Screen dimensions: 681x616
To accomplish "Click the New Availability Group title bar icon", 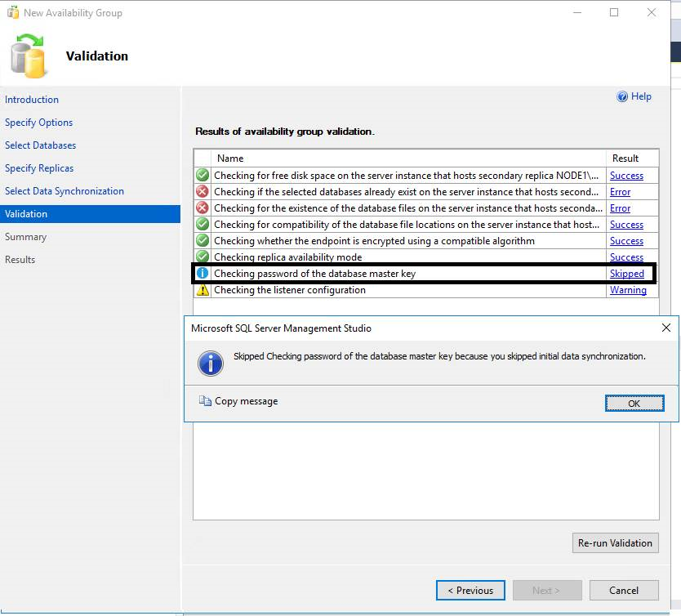I will [x=13, y=12].
